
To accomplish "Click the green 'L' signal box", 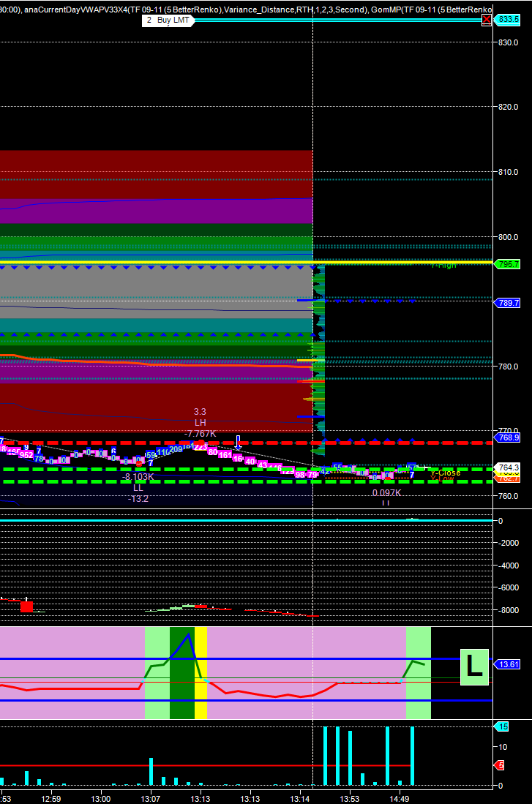I will [474, 666].
